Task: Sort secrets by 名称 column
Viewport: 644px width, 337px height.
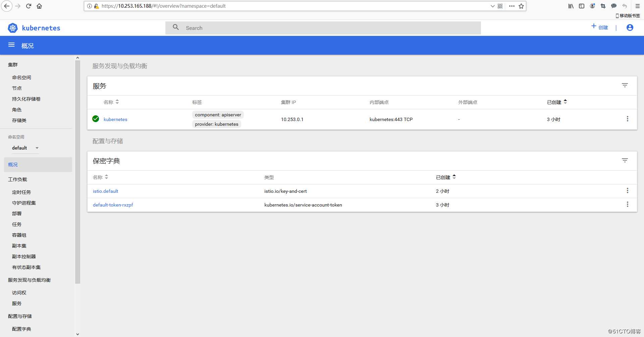Action: (x=100, y=177)
